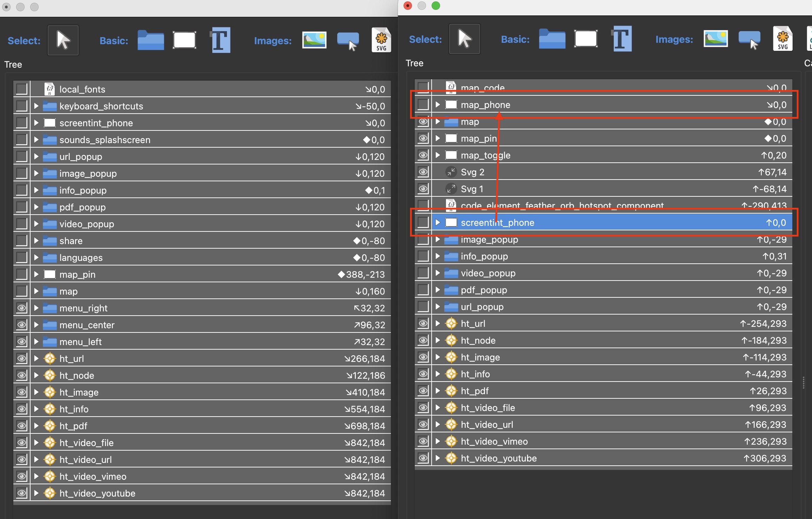Click position value ↑67,14 of Svg 2
This screenshot has width=812, height=519.
click(772, 172)
